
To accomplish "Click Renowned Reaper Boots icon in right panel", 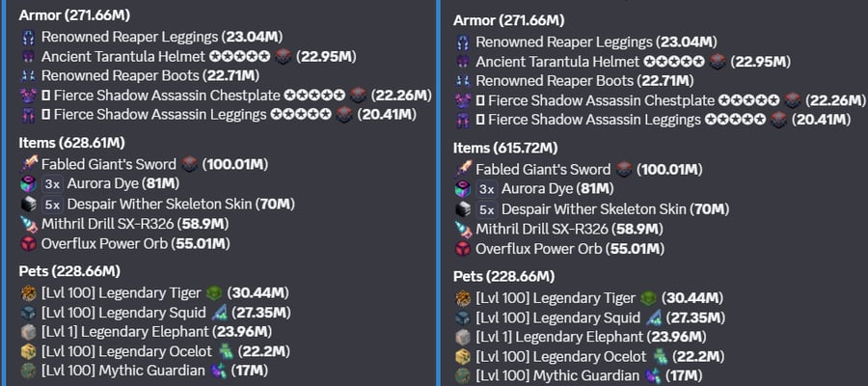I will [463, 81].
